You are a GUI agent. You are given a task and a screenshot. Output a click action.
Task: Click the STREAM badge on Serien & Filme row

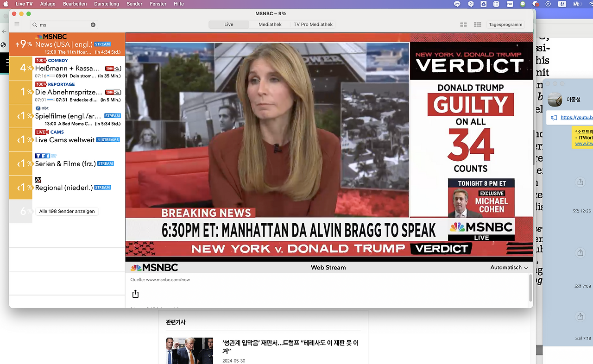[106, 163]
